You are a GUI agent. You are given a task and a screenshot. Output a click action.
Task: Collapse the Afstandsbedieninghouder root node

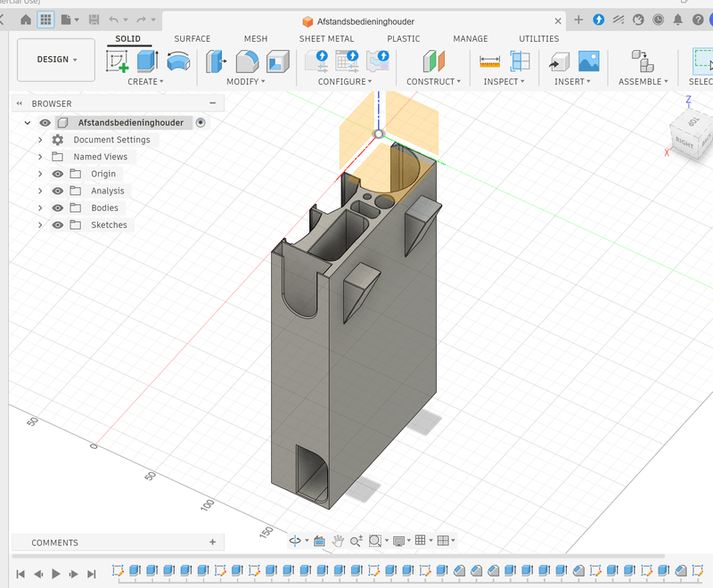point(28,123)
